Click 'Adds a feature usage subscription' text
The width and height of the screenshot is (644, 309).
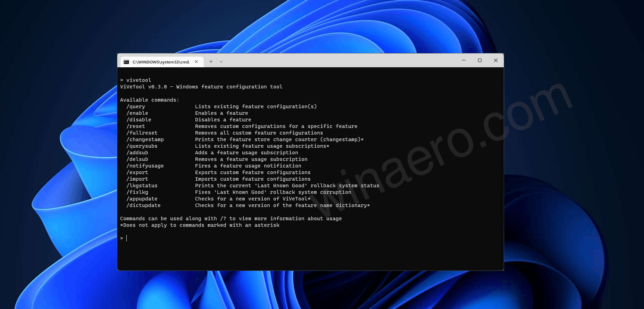pos(246,153)
